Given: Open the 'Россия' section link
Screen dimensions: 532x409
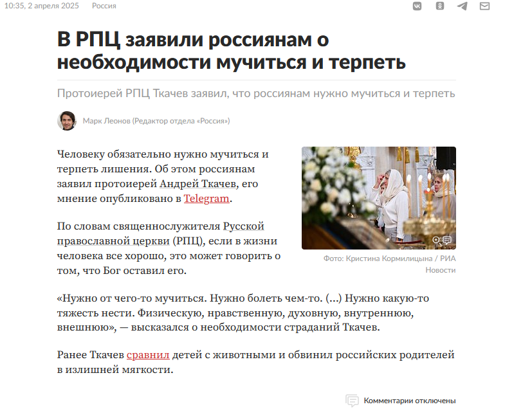Looking at the screenshot, I should (x=104, y=6).
